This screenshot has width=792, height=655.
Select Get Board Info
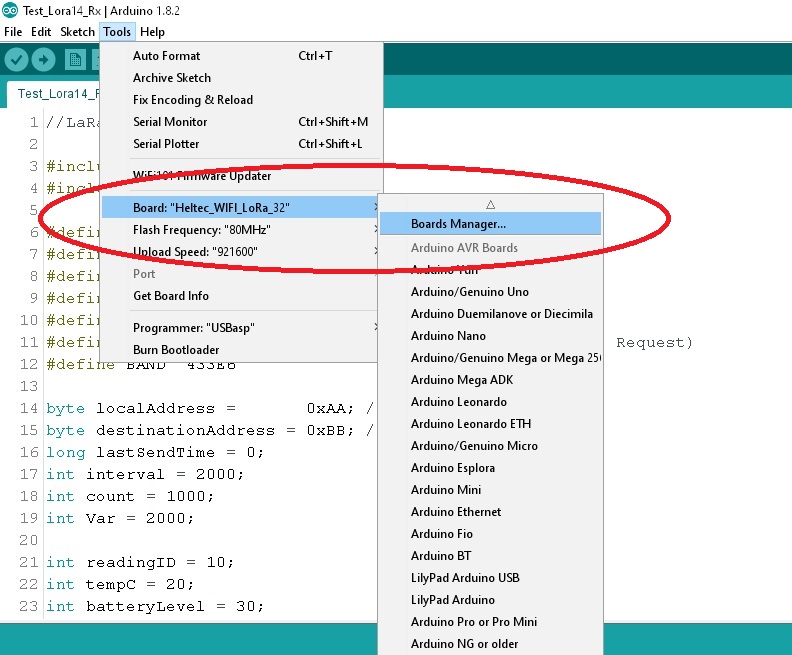pos(240,295)
